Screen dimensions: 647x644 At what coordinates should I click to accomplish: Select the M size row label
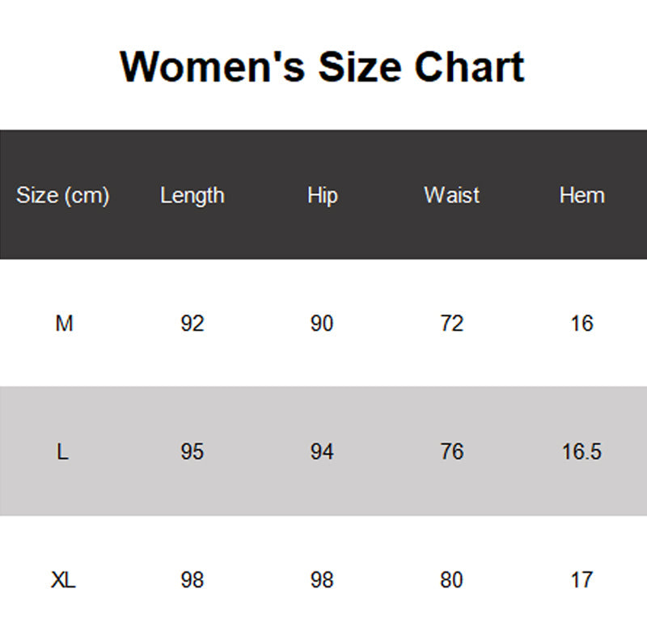(x=64, y=324)
